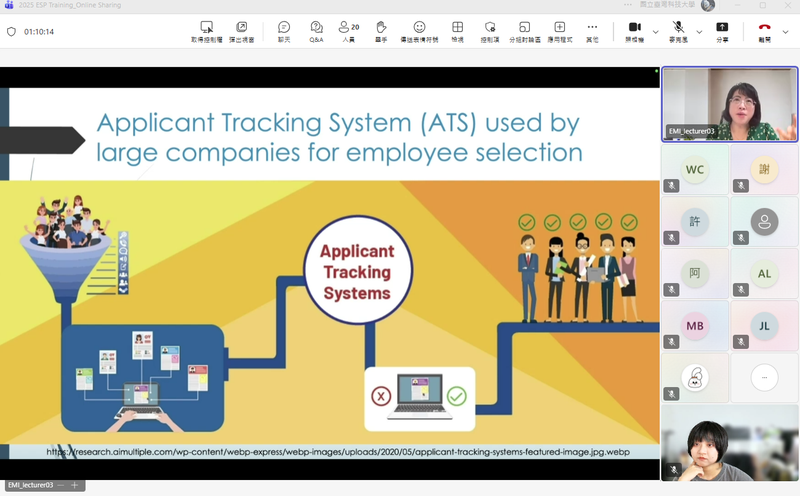
Task: Click the Take control button
Action: click(x=207, y=31)
